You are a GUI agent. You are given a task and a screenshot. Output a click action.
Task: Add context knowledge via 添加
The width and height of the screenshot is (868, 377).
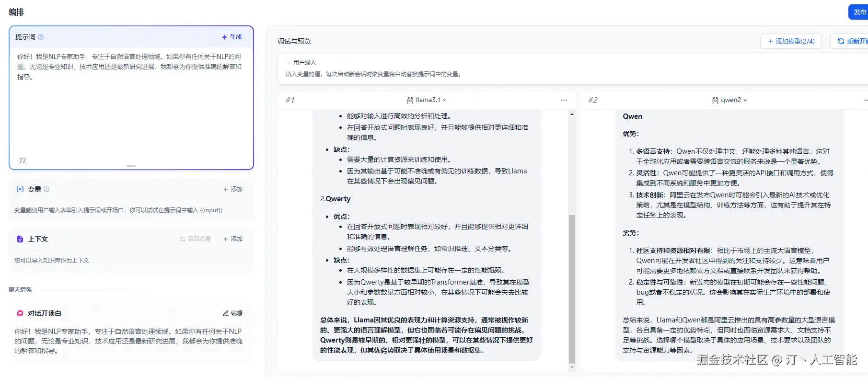233,239
